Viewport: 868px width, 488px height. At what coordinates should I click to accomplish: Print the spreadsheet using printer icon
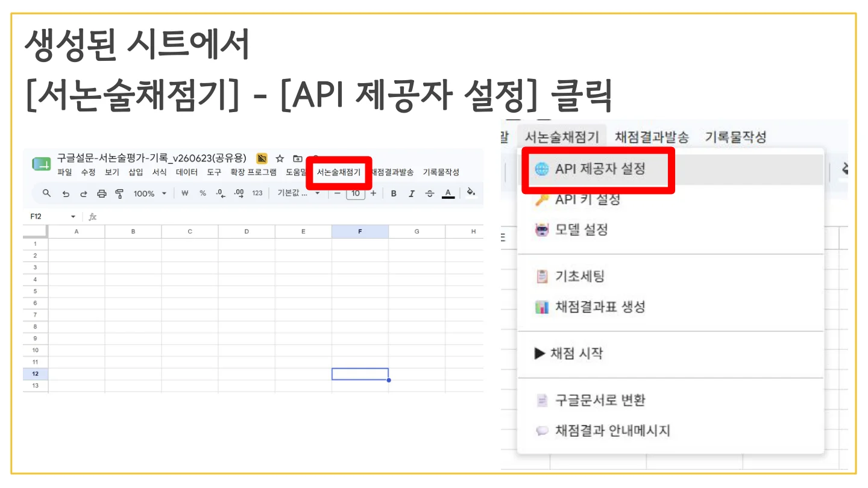point(102,193)
